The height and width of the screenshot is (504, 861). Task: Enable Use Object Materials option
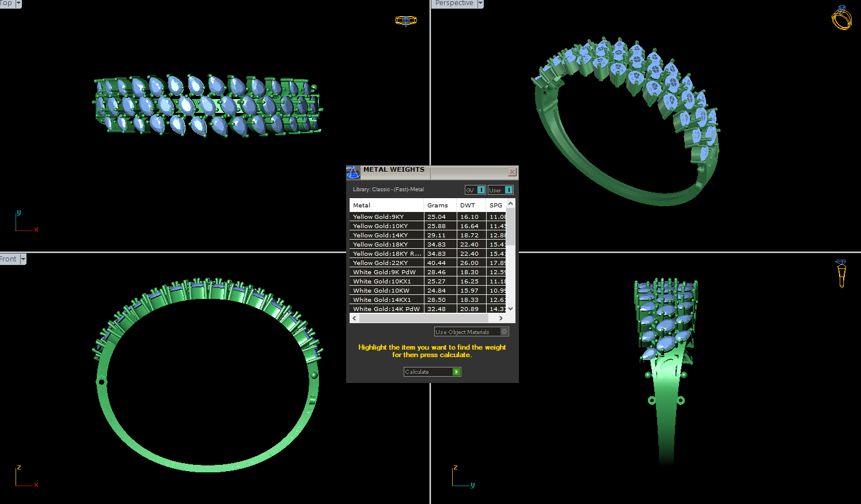[x=504, y=332]
